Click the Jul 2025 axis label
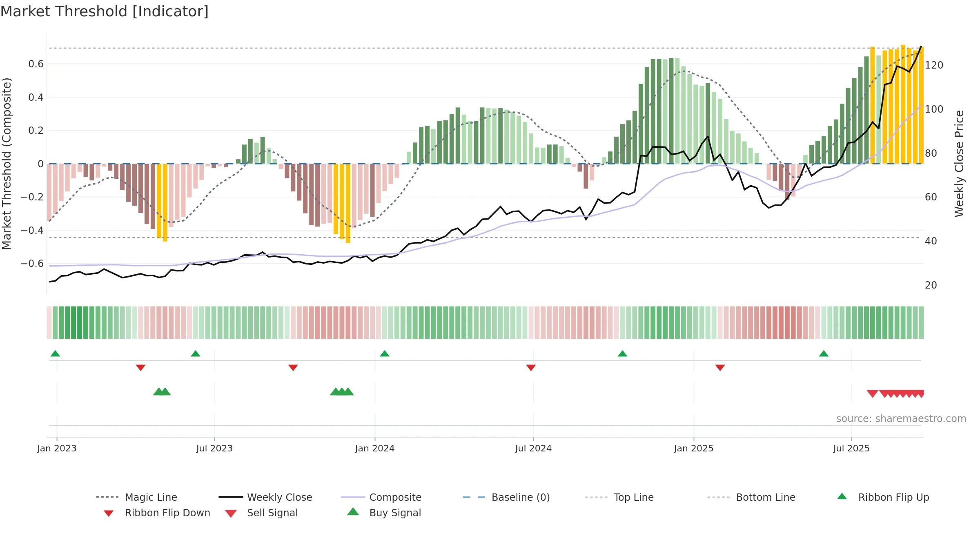 (851, 449)
